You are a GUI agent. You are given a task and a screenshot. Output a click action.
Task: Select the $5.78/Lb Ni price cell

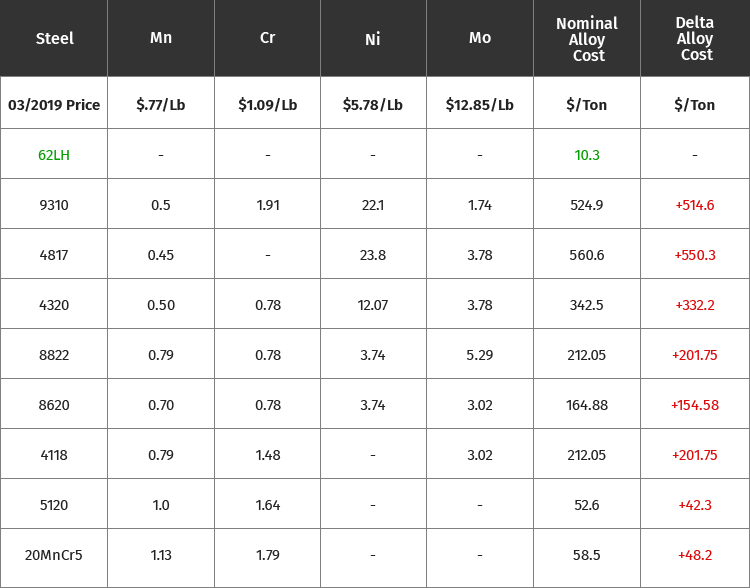click(373, 105)
